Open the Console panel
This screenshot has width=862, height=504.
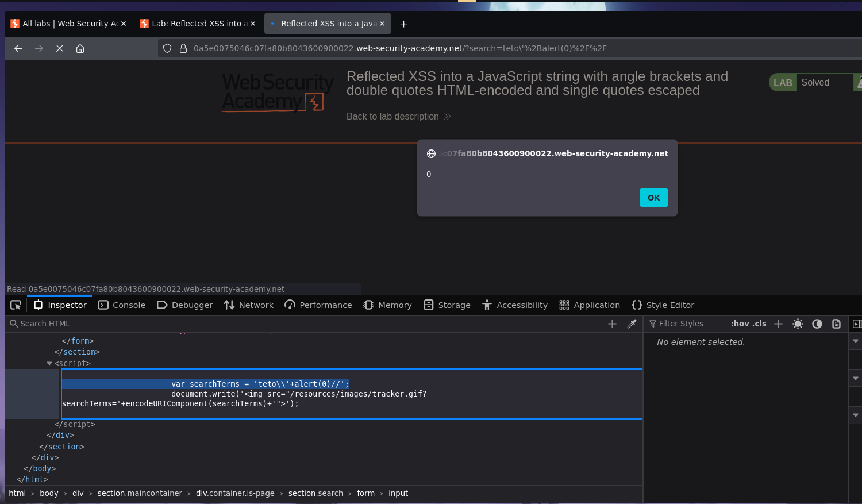[x=121, y=305]
